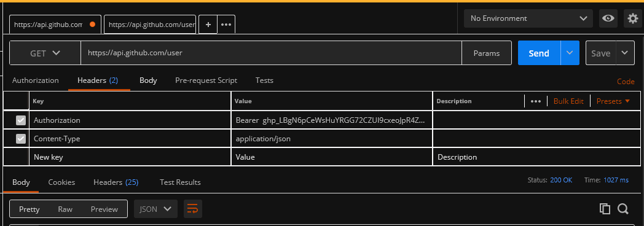644x226 pixels.
Task: Click the Code link
Action: (x=626, y=82)
